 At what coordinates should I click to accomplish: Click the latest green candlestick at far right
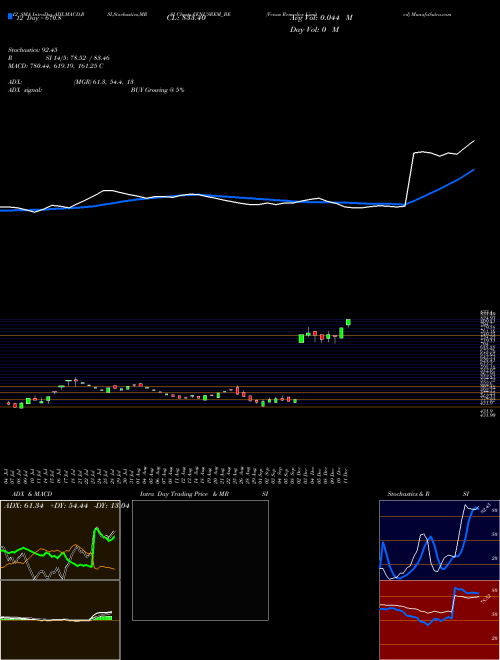(348, 322)
